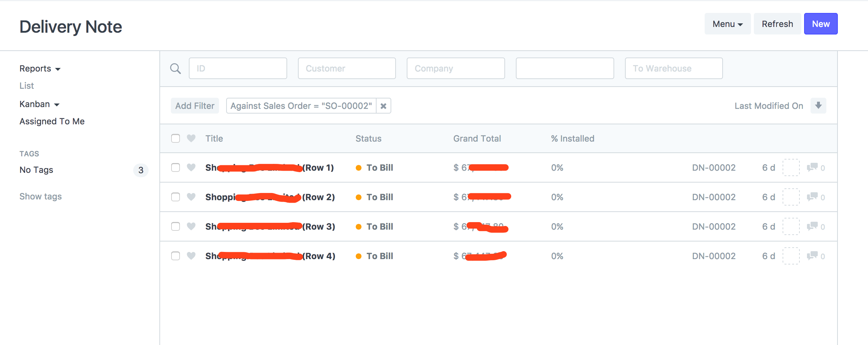Remove the Against Sales Order filter via its X
The height and width of the screenshot is (345, 868).
(x=383, y=106)
